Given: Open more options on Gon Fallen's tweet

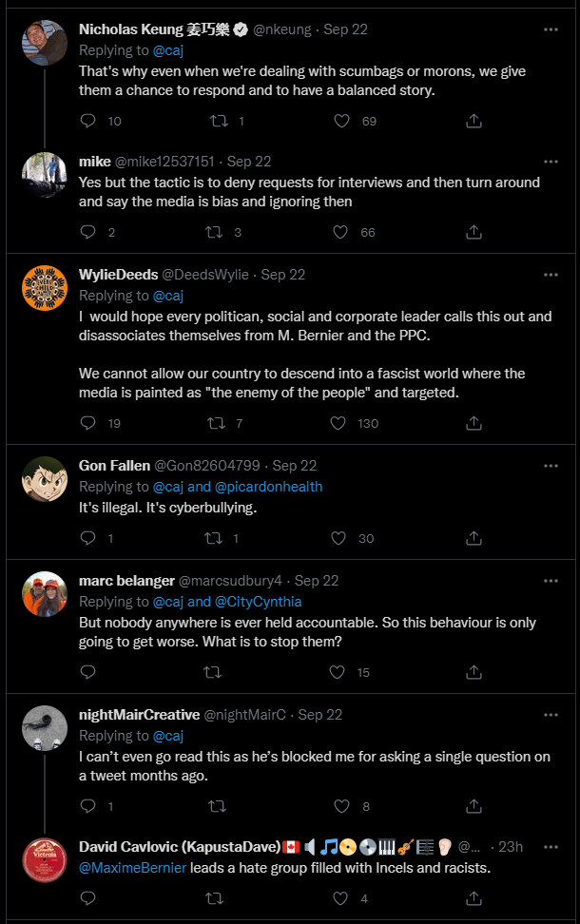Looking at the screenshot, I should click(x=551, y=466).
